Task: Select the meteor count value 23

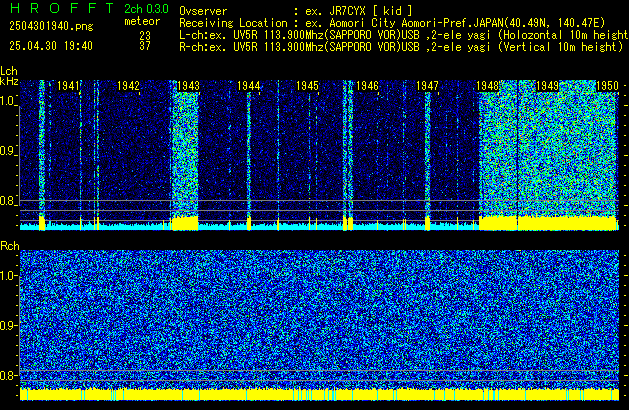Action: pos(145,36)
